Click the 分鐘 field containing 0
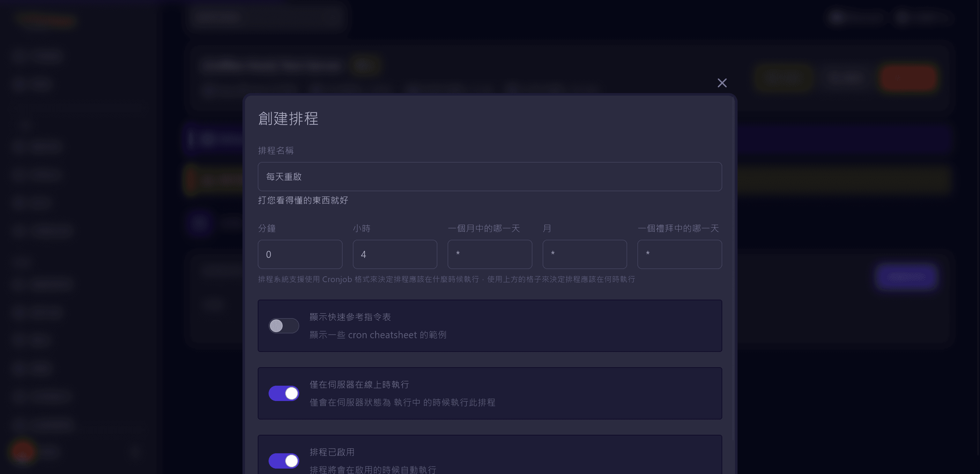980x474 pixels. click(300, 254)
